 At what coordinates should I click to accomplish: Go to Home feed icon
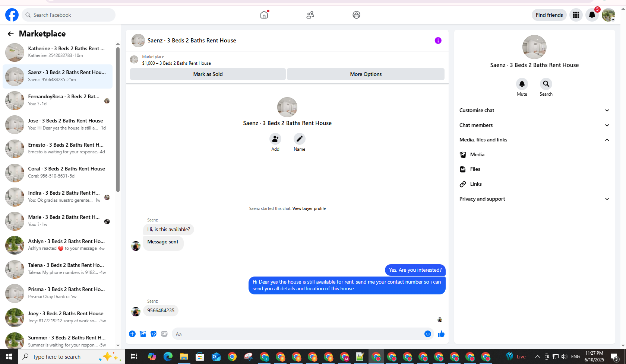point(264,15)
